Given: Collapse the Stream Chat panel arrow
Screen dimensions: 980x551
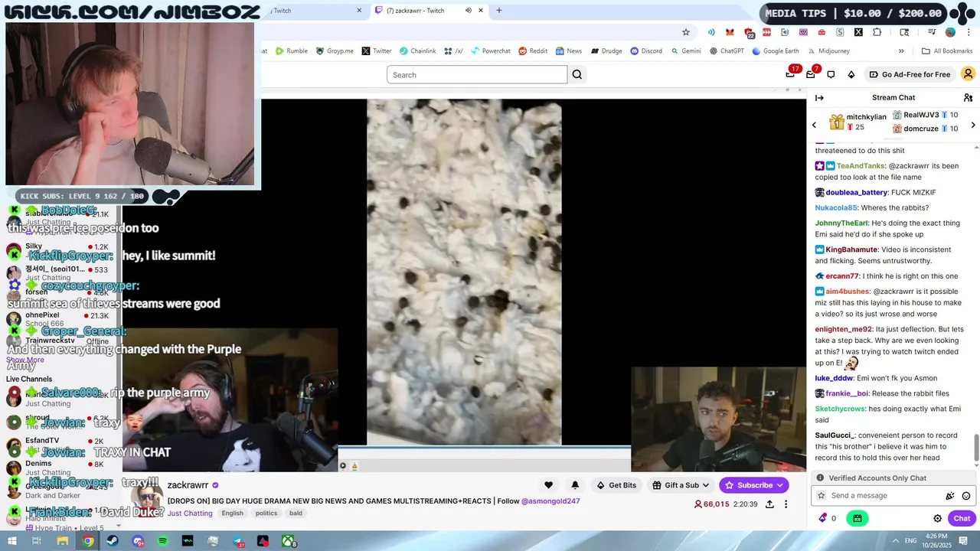Looking at the screenshot, I should point(819,97).
